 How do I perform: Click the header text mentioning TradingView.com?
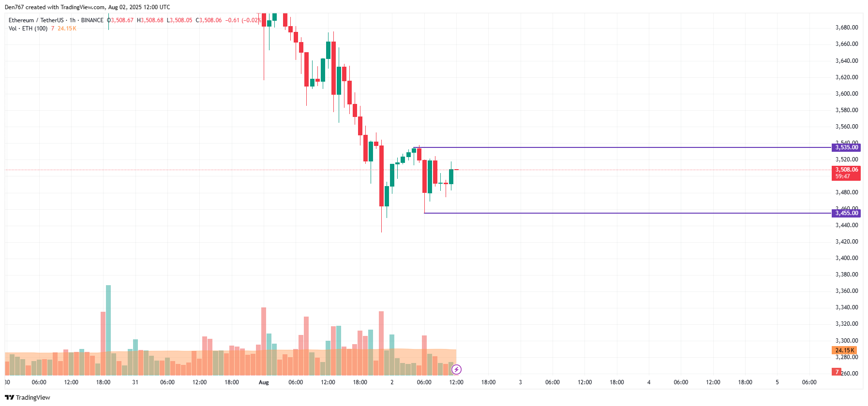87,7
